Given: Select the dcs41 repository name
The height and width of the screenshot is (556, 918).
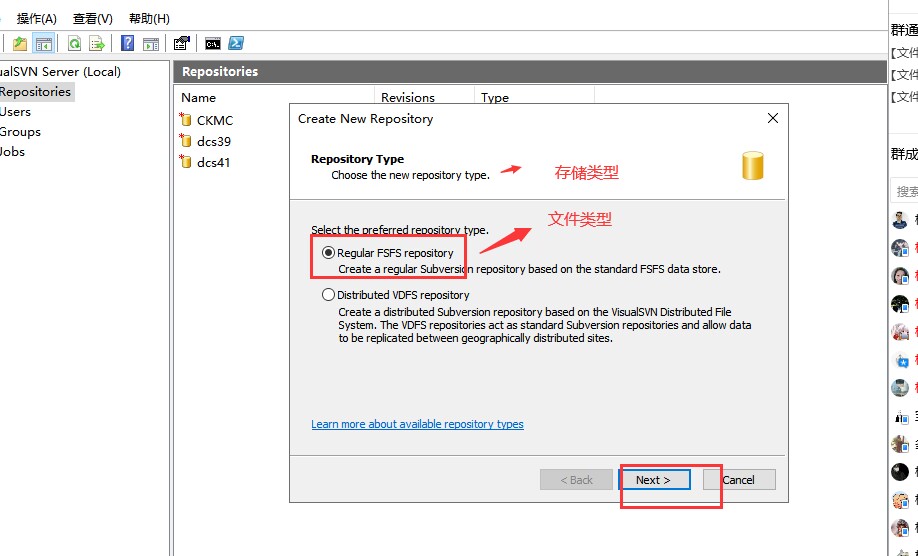Looking at the screenshot, I should 214,162.
